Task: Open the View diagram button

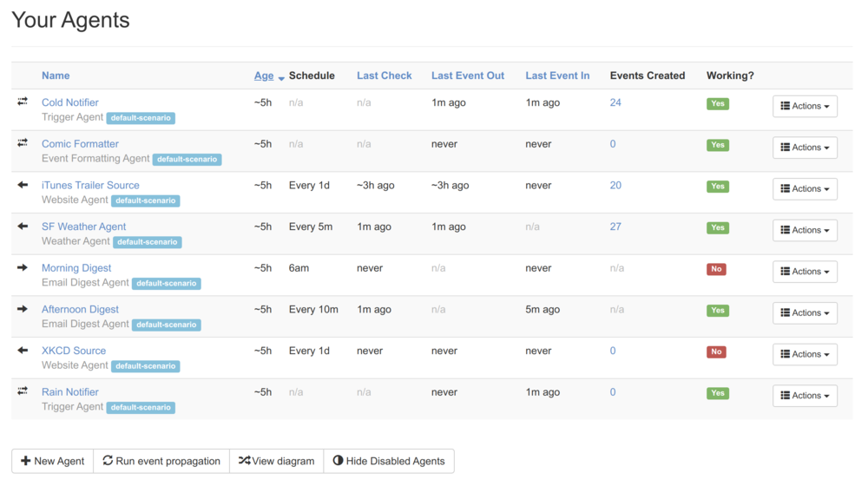Action: [x=276, y=461]
